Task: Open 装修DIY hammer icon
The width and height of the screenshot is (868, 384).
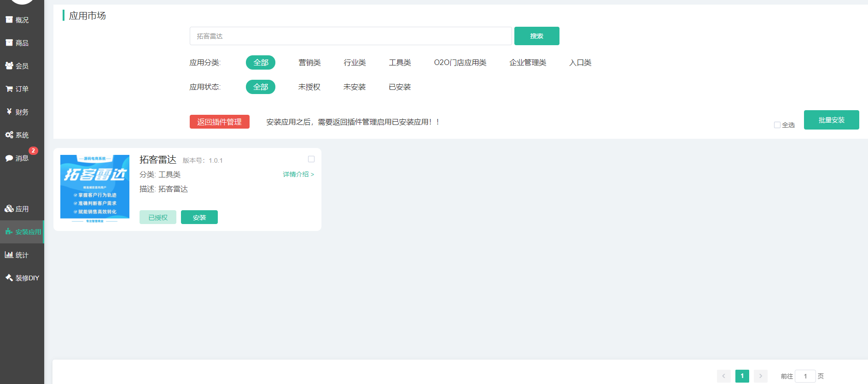Action: click(x=9, y=278)
